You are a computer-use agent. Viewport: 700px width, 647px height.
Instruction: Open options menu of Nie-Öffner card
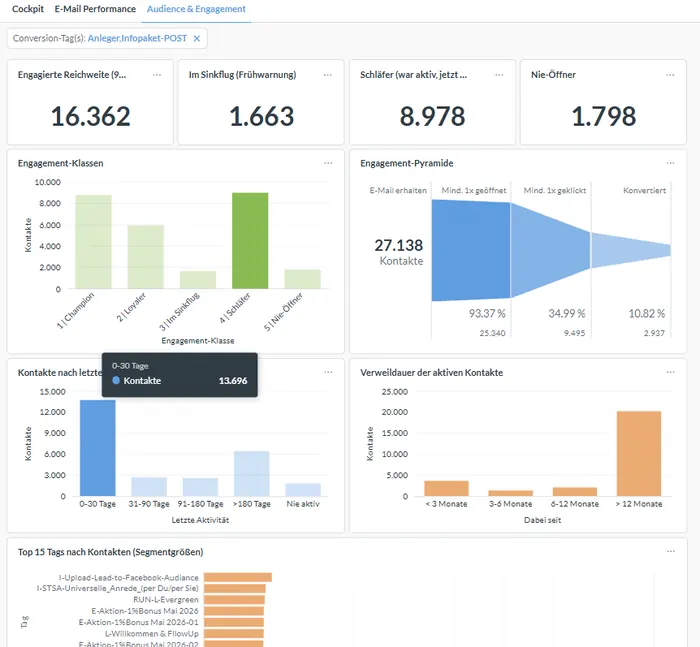pyautogui.click(x=670, y=75)
